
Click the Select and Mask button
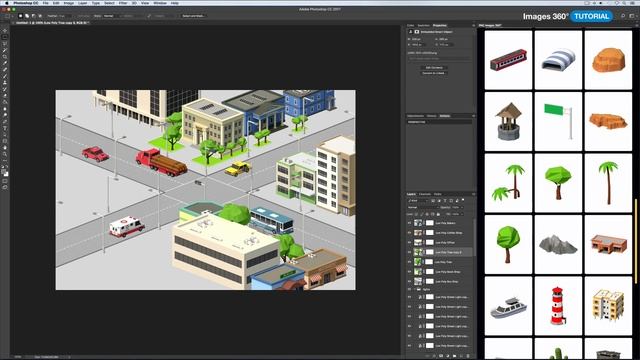193,16
